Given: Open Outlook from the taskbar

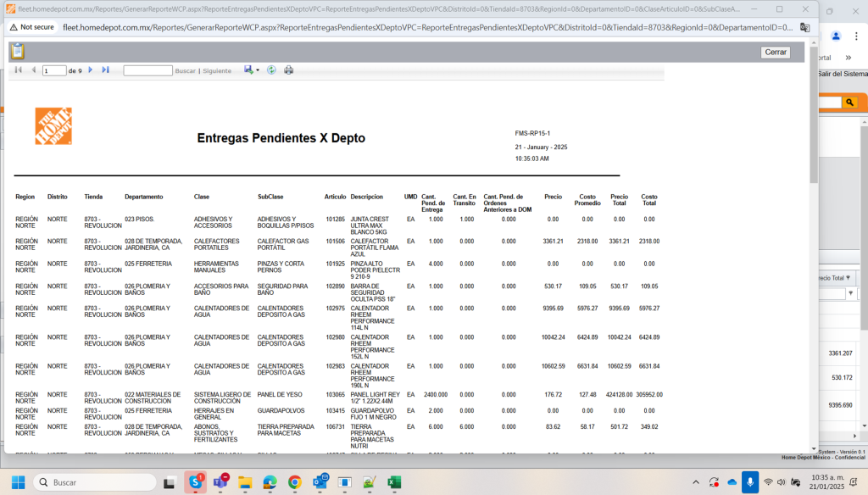Looking at the screenshot, I should 320,481.
